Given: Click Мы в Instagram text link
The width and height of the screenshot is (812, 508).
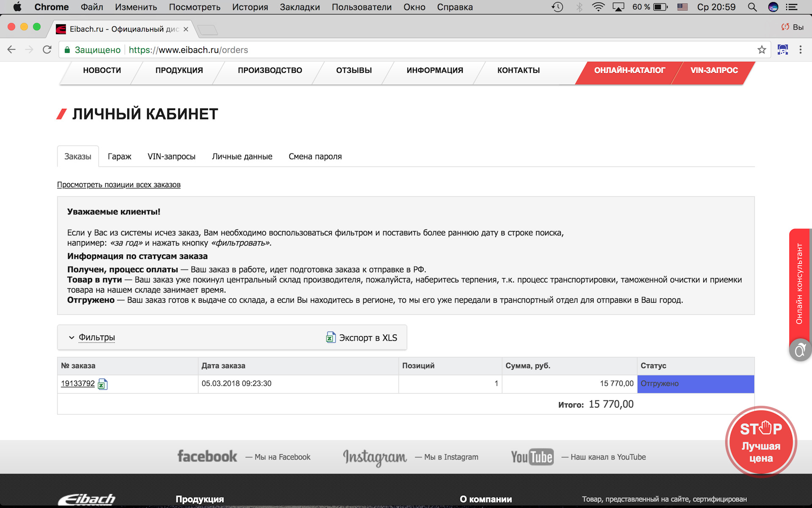Looking at the screenshot, I should click(451, 457).
